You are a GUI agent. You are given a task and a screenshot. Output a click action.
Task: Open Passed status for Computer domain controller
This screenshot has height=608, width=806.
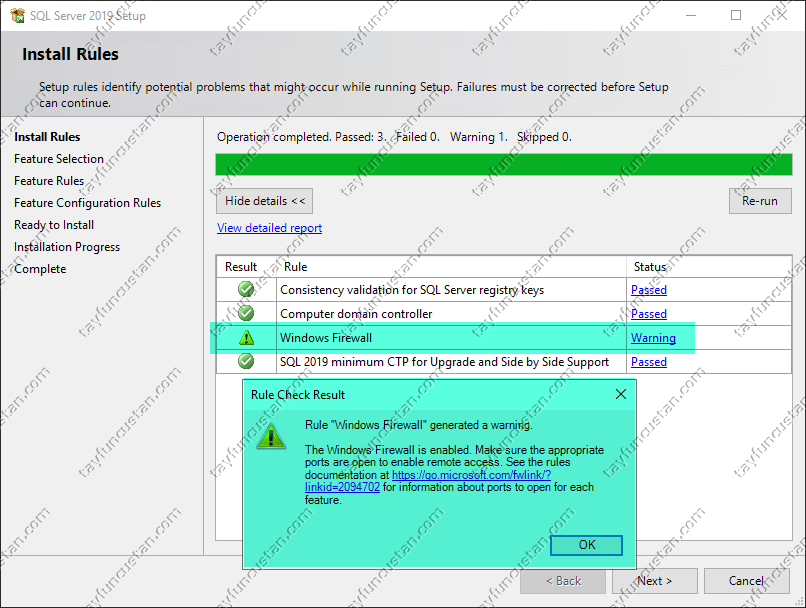[x=649, y=314]
